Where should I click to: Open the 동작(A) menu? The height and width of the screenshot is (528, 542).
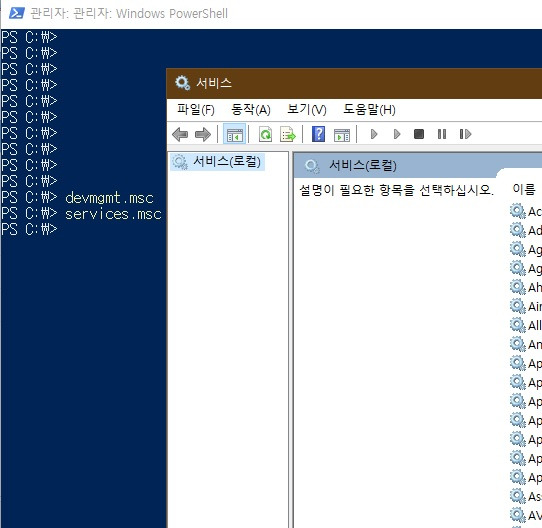click(x=251, y=110)
